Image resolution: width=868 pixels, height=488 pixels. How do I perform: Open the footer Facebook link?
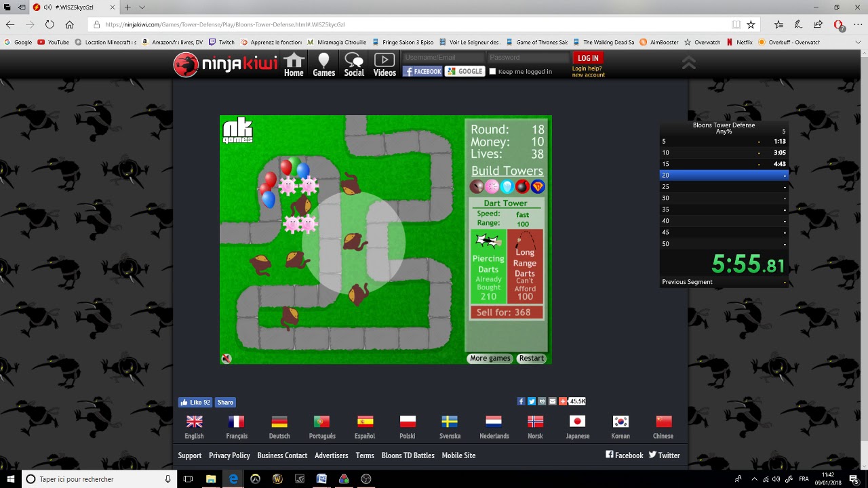tap(624, 455)
